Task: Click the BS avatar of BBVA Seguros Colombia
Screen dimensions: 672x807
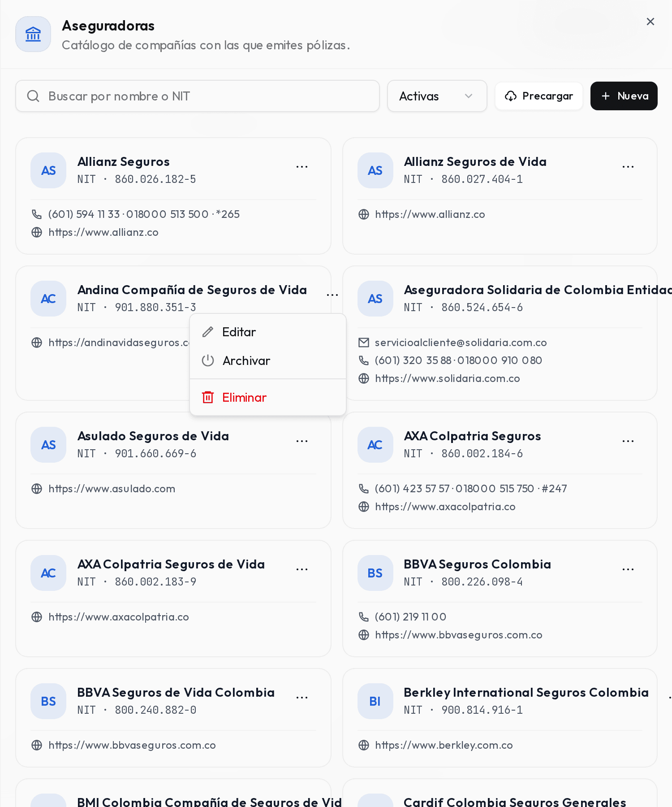Action: [x=375, y=573]
